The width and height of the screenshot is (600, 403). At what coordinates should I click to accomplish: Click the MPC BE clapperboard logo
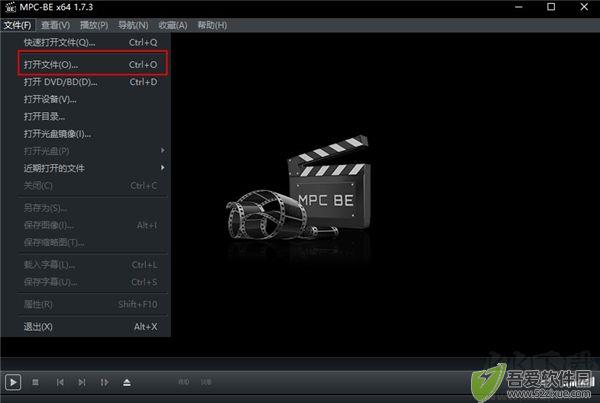click(x=299, y=188)
